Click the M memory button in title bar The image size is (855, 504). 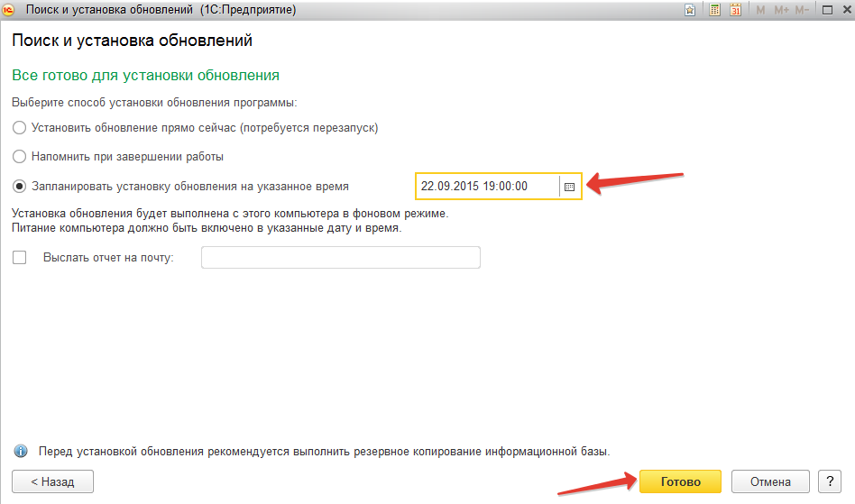tap(760, 10)
